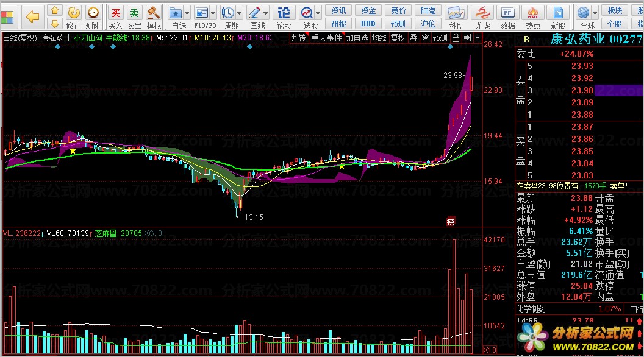Open the 模拟 gavel simulation tool
The width and height of the screenshot is (644, 357).
154,12
